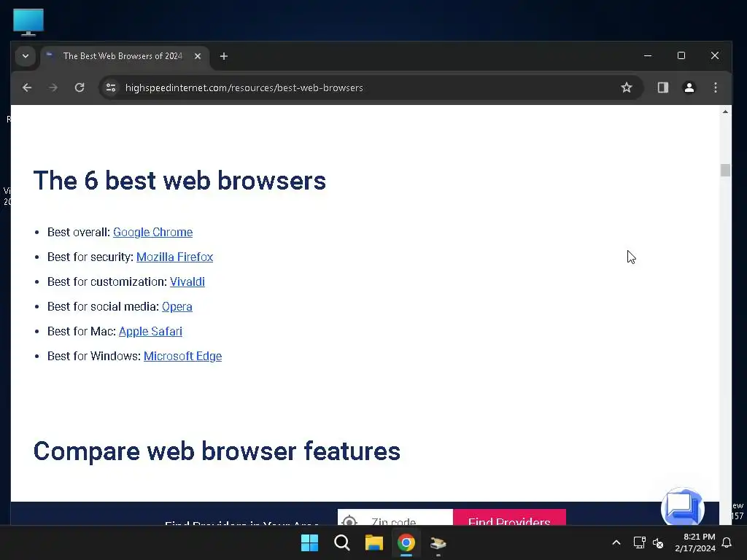The image size is (747, 560).
Task: Reload the current page
Action: 80,87
